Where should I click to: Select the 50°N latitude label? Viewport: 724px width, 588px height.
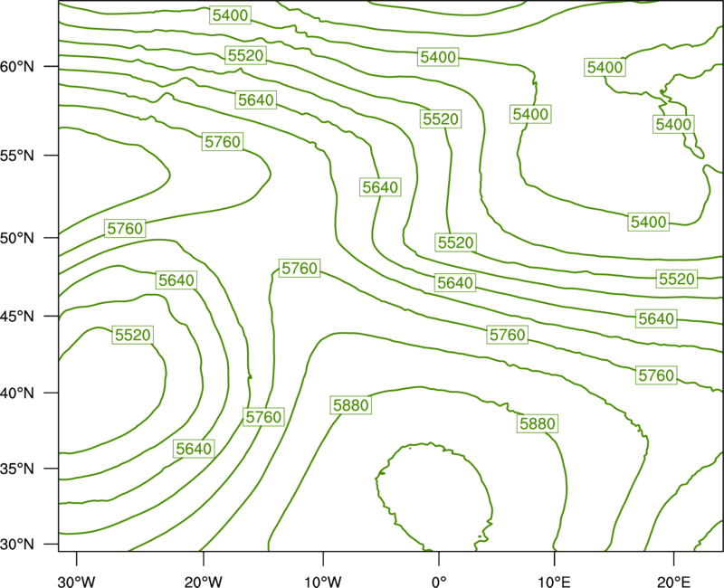click(x=17, y=238)
